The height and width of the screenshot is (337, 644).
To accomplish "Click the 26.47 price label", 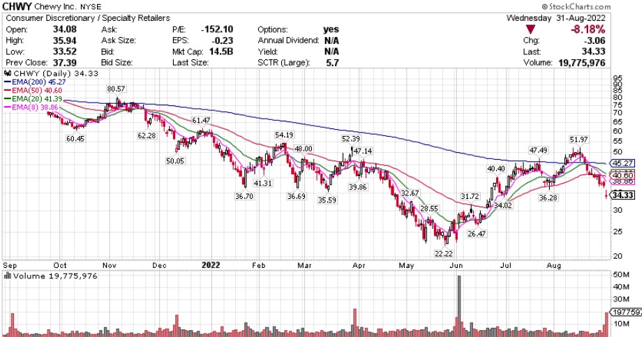I will (x=477, y=234).
